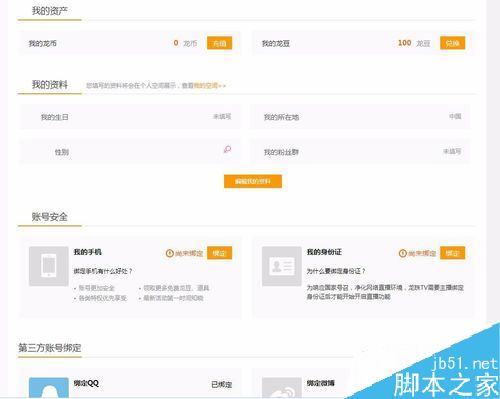Click 尚未绑定 status text for 我的身份证
The image size is (500, 399).
(x=422, y=254)
